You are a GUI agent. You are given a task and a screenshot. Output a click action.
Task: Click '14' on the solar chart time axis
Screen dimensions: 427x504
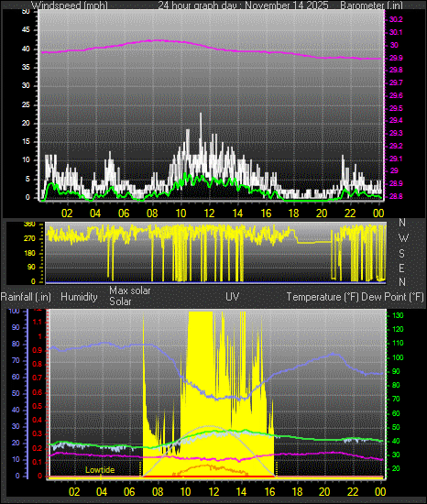coord(241,492)
